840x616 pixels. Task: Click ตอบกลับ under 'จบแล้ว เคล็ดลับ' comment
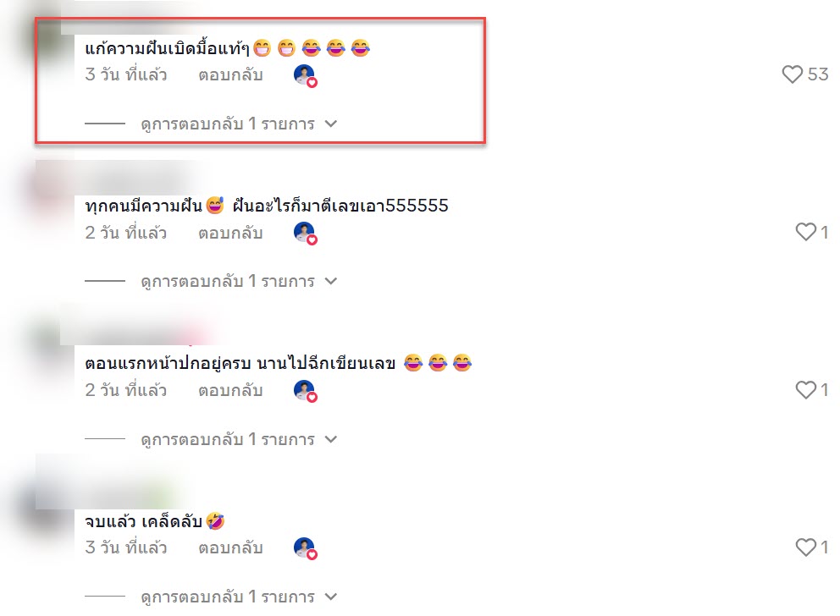click(230, 548)
